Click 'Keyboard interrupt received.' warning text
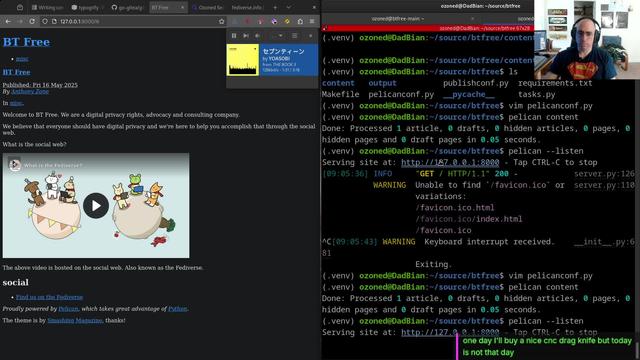The width and height of the screenshot is (640, 360). 489,242
